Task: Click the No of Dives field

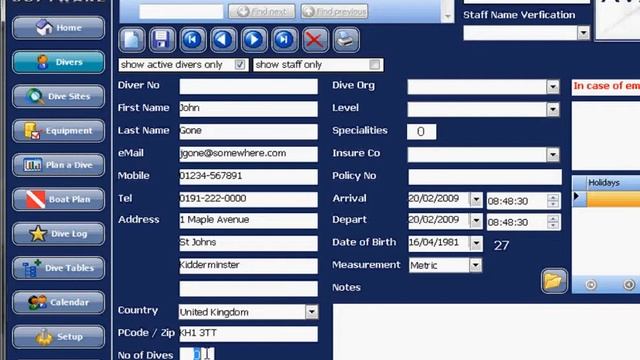Action: (x=197, y=354)
